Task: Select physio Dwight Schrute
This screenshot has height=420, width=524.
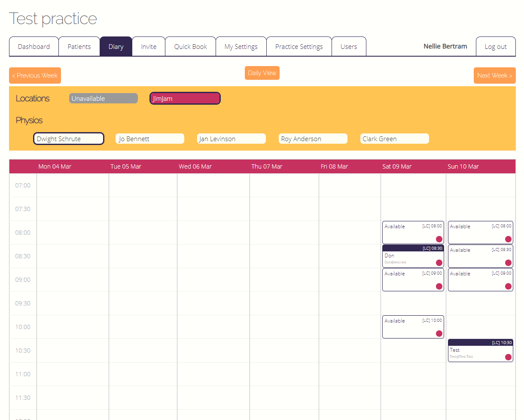Action: pyautogui.click(x=69, y=139)
